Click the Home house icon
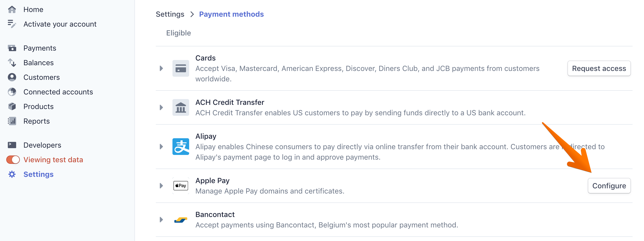This screenshot has height=241, width=644. click(x=12, y=10)
